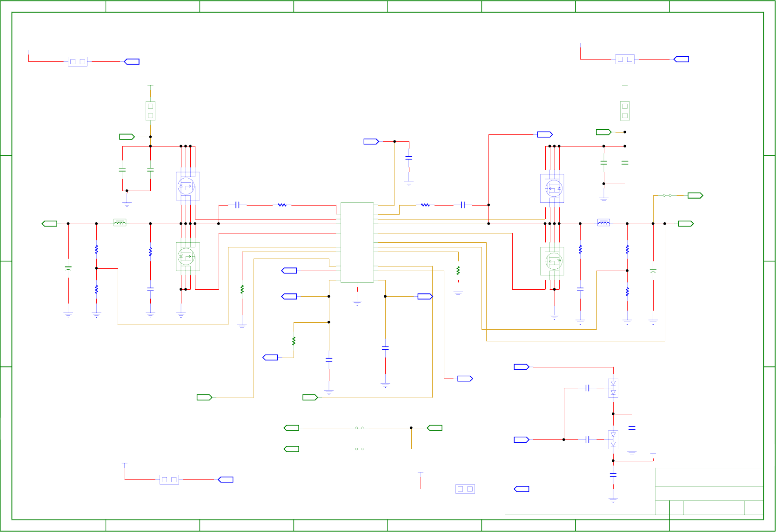Select the green inductor on the left
The image size is (776, 532).
[120, 223]
